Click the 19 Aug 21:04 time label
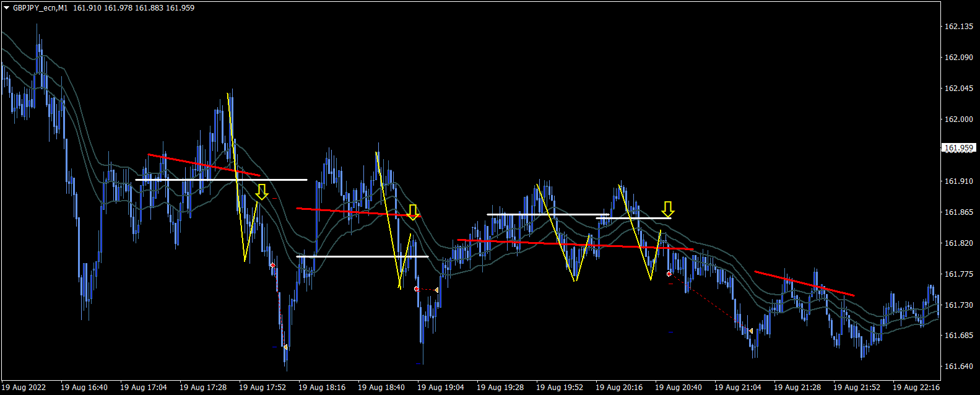 [x=738, y=388]
